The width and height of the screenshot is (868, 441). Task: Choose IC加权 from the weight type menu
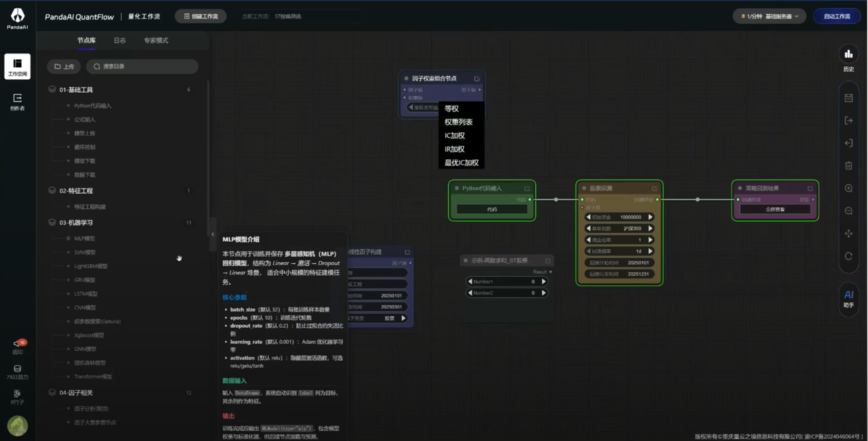tap(455, 135)
